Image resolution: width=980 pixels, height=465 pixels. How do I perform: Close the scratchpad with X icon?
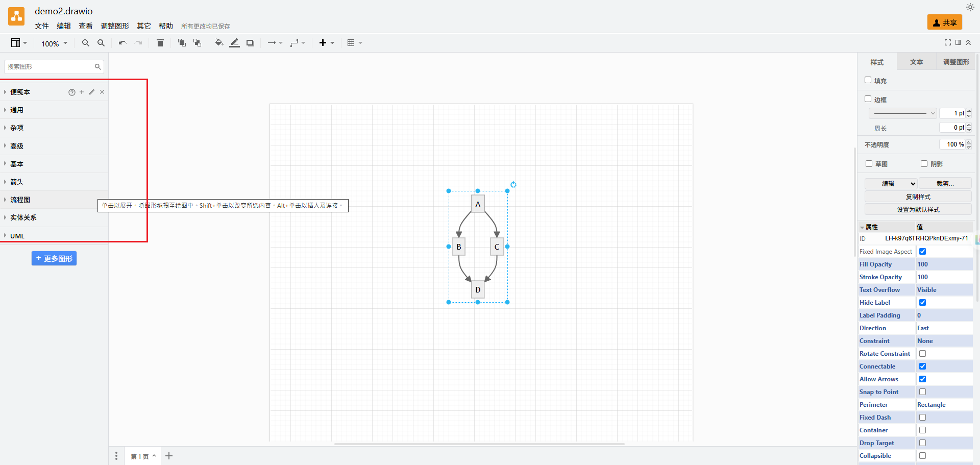[x=102, y=92]
